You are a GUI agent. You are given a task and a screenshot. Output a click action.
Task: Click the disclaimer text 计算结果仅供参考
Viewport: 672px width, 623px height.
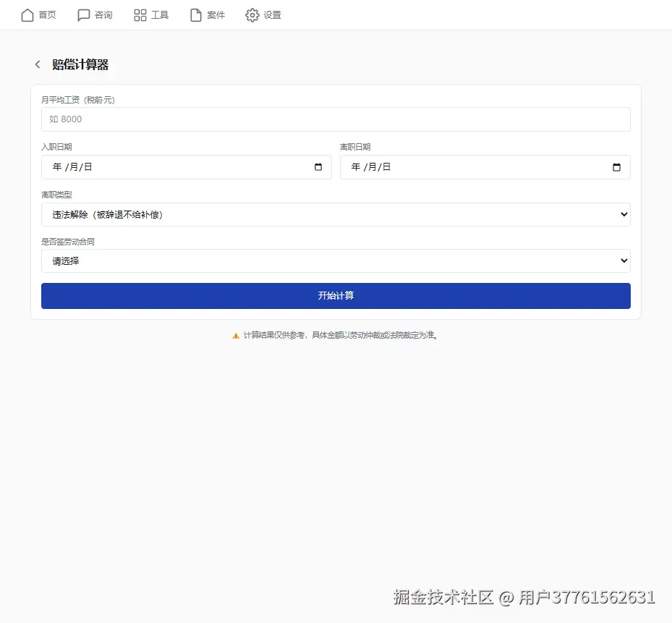[274, 335]
